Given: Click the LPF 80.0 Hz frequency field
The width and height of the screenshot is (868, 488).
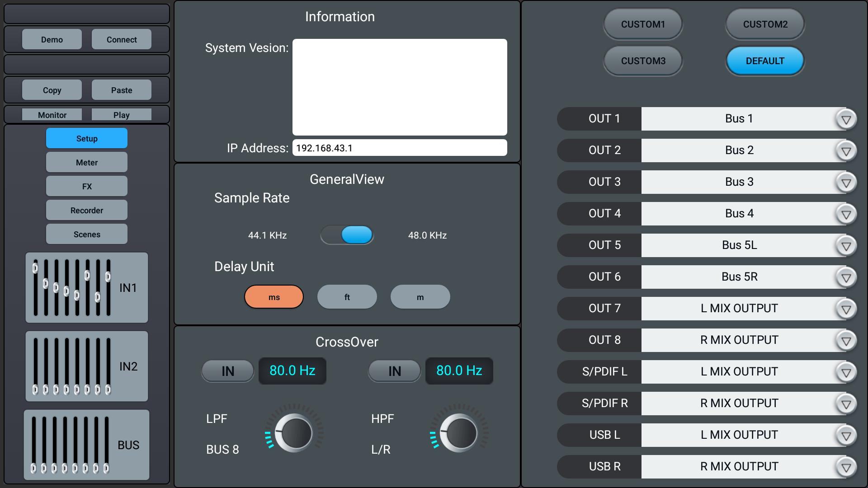Looking at the screenshot, I should tap(292, 371).
